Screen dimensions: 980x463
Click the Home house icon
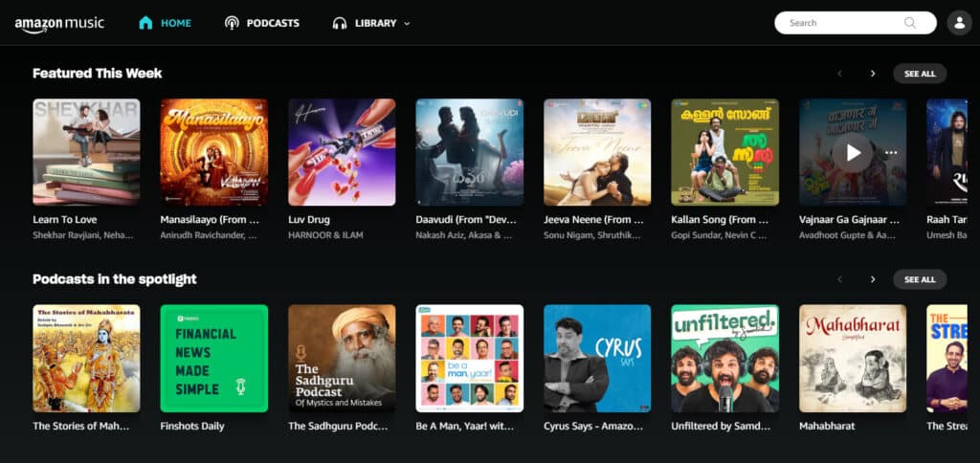click(145, 23)
